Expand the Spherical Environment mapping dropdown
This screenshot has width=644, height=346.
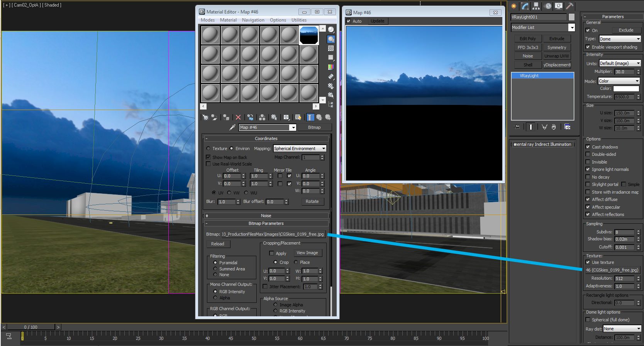click(300, 149)
